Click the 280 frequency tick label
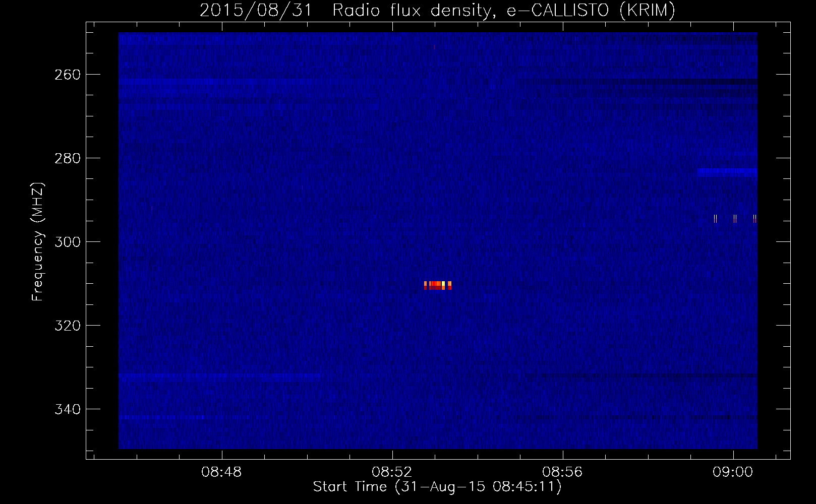Image resolution: width=816 pixels, height=504 pixels. 67,158
